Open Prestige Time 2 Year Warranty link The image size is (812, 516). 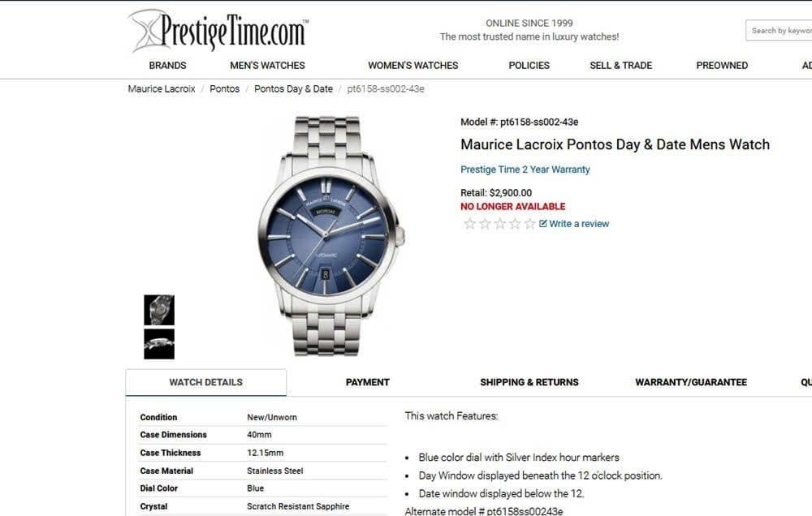coord(525,170)
